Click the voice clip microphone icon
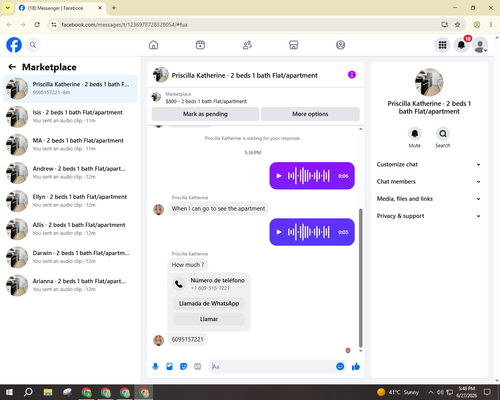Screen dimensions: 500x400 (x=155, y=367)
